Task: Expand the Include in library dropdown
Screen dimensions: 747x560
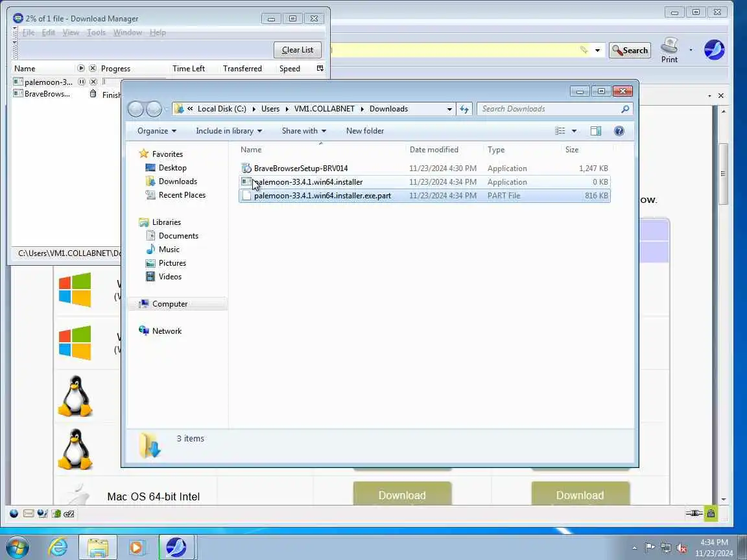Action: pos(229,131)
